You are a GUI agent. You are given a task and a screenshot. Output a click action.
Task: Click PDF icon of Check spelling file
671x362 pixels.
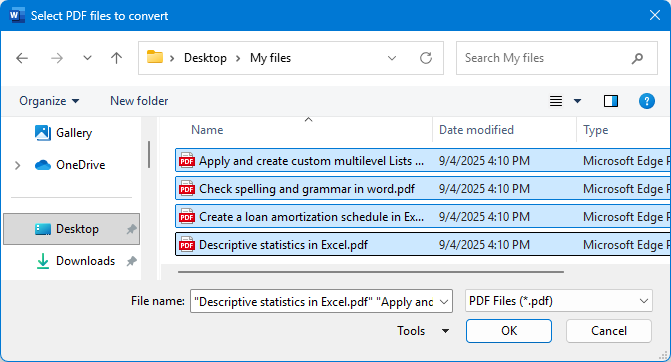pos(187,189)
